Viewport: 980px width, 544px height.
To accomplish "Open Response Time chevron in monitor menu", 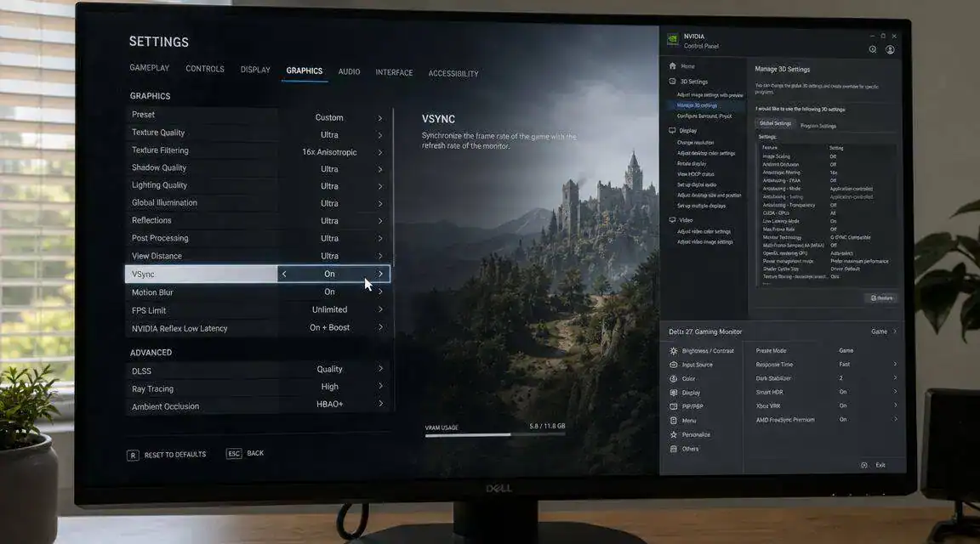I will [895, 364].
